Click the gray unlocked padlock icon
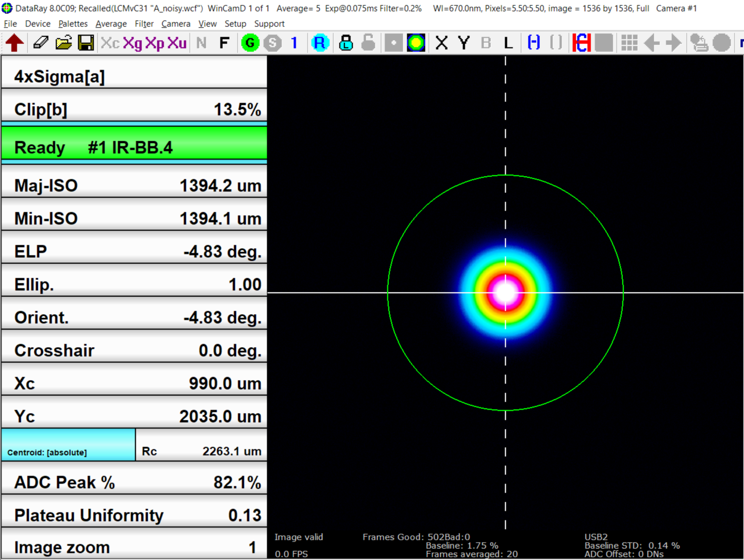The width and height of the screenshot is (744, 560). click(368, 43)
